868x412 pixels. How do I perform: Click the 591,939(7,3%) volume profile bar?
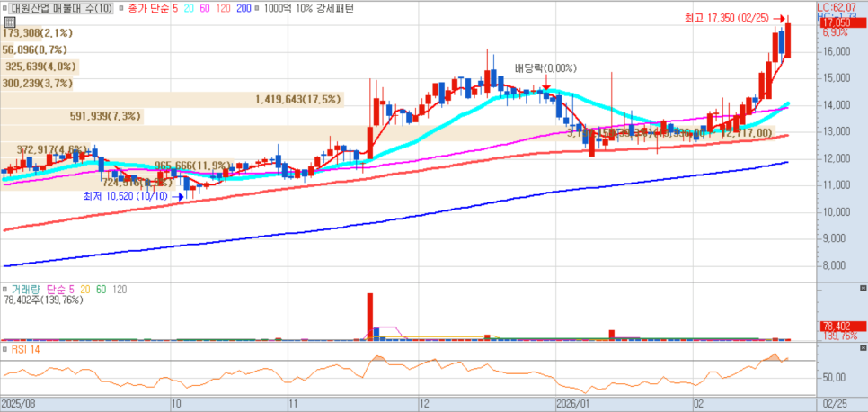coord(72,116)
